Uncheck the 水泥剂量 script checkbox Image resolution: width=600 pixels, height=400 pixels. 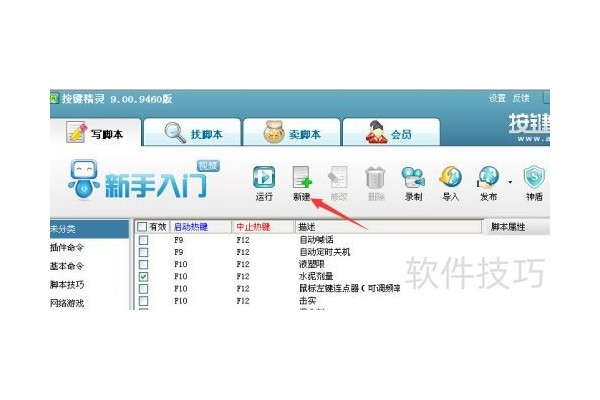coord(143,276)
